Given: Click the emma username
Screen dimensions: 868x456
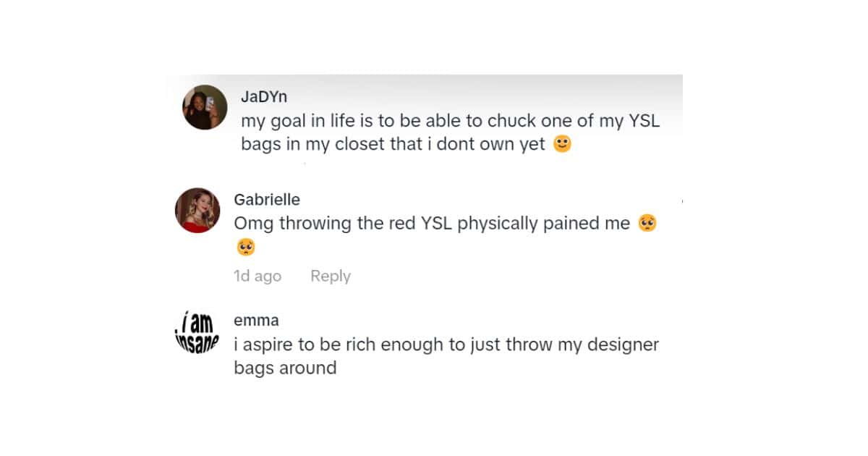Looking at the screenshot, I should (256, 320).
